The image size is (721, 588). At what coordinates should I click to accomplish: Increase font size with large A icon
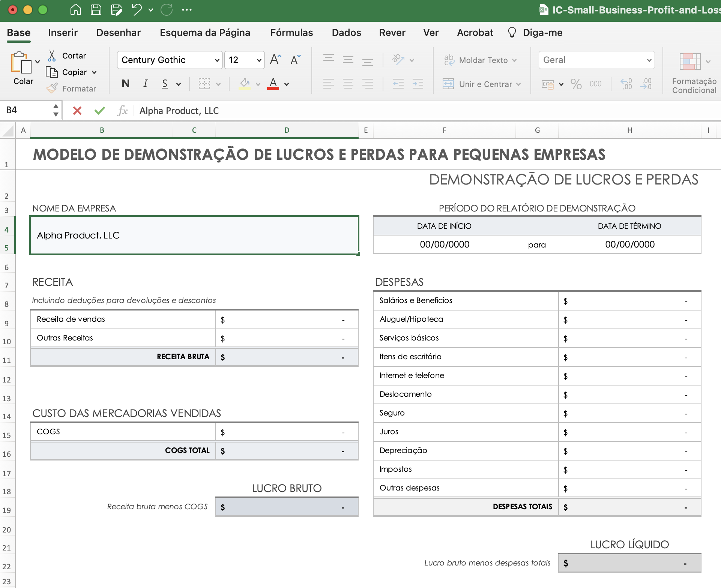(275, 60)
